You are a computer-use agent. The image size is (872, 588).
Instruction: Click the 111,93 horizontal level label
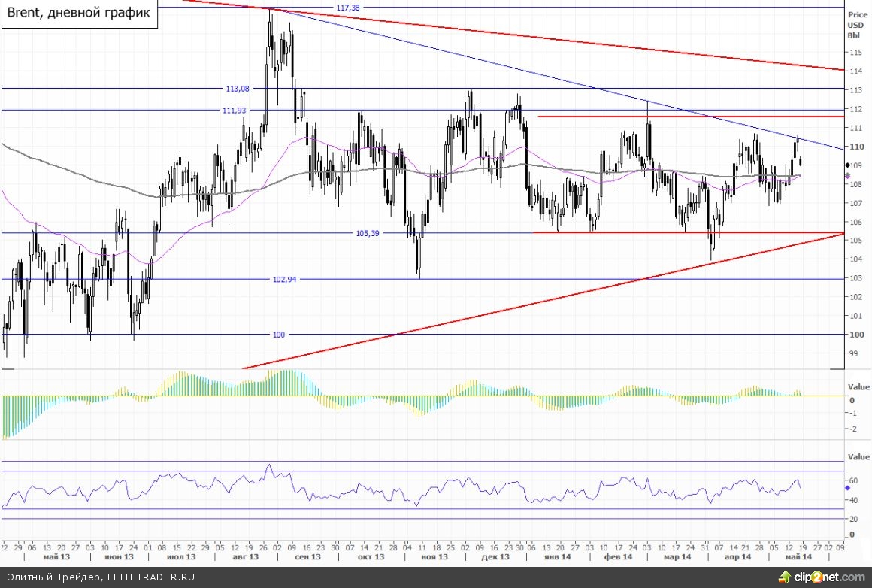235,111
